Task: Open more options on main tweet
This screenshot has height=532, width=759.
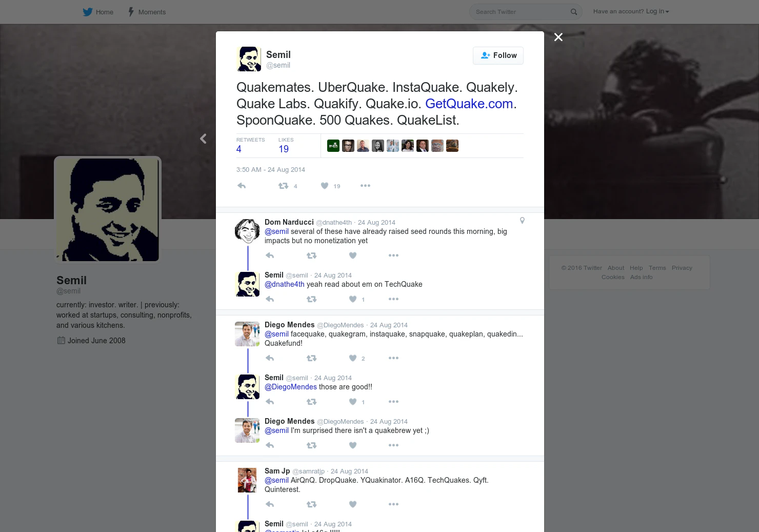Action: pyautogui.click(x=365, y=186)
